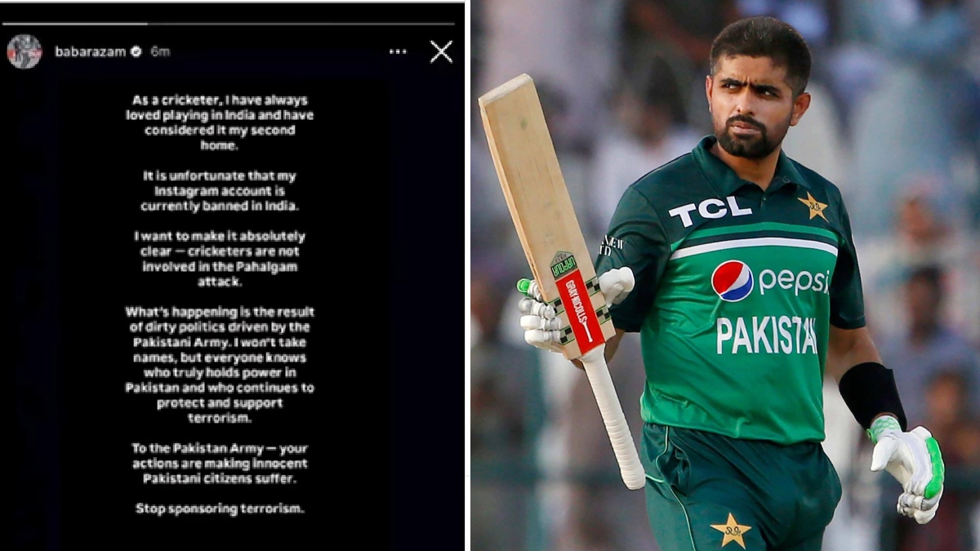Click the filled portion of the story progress bar

(x=78, y=24)
